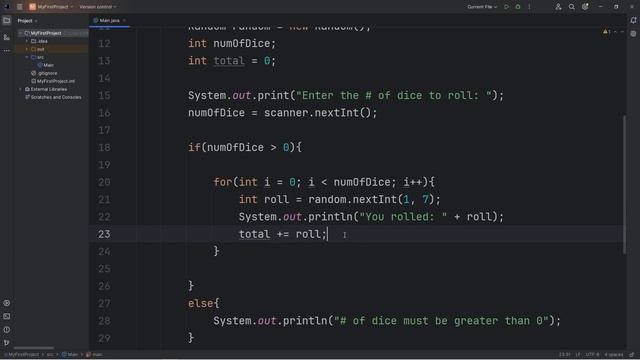
Task: Expand the out folder
Action: 27,49
